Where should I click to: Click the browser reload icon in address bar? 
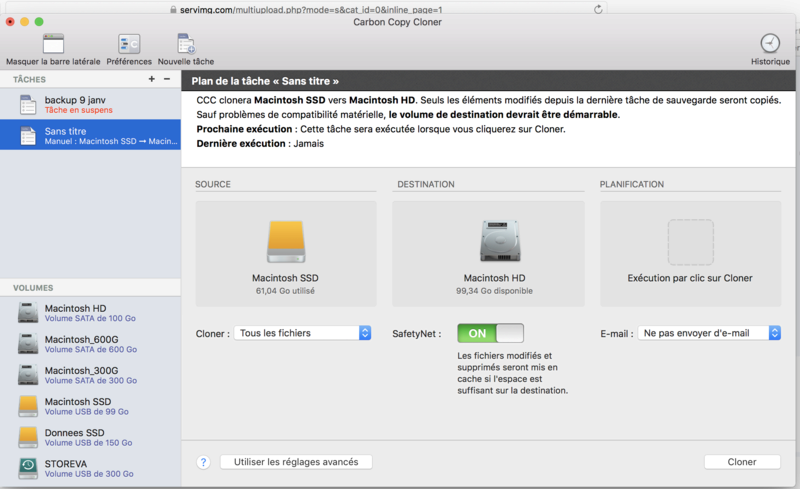(x=598, y=8)
